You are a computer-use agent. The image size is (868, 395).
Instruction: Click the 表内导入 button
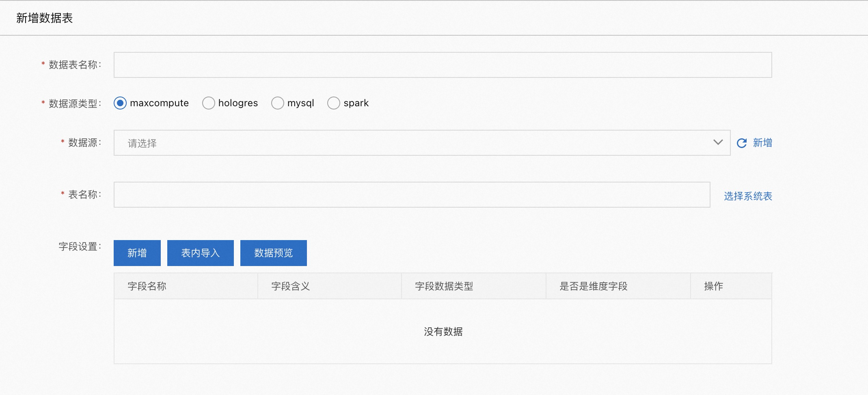[200, 253]
